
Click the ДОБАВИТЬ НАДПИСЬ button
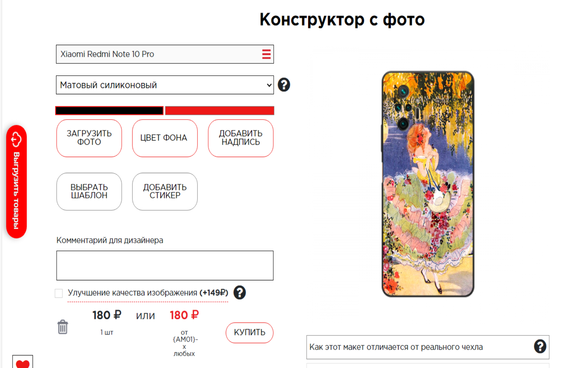[x=241, y=138]
